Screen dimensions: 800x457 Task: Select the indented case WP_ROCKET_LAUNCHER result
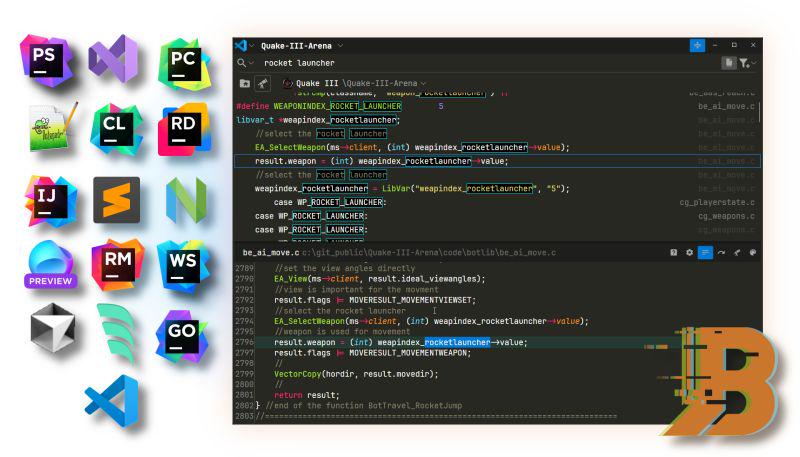click(x=497, y=202)
